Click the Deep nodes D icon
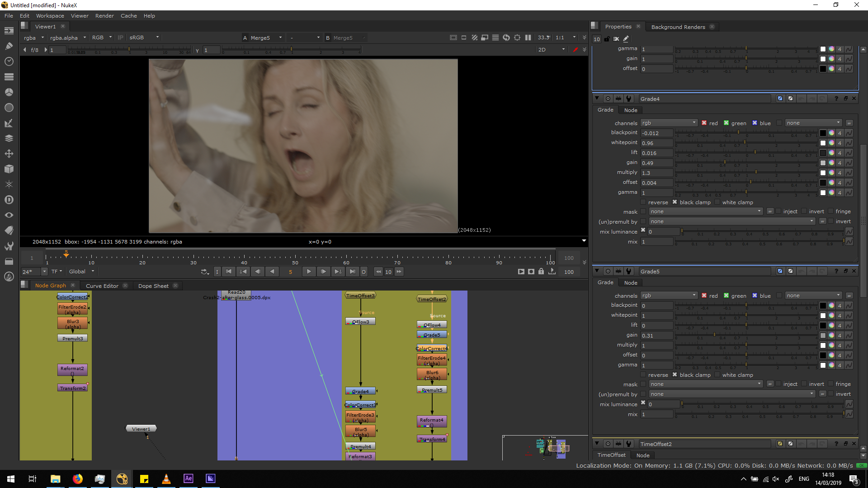The image size is (868, 488). click(x=9, y=200)
